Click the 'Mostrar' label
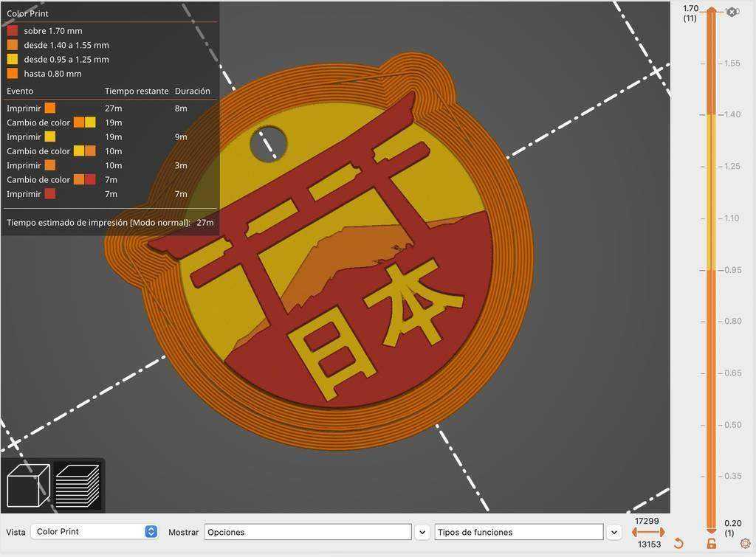The image size is (756, 557). click(183, 532)
